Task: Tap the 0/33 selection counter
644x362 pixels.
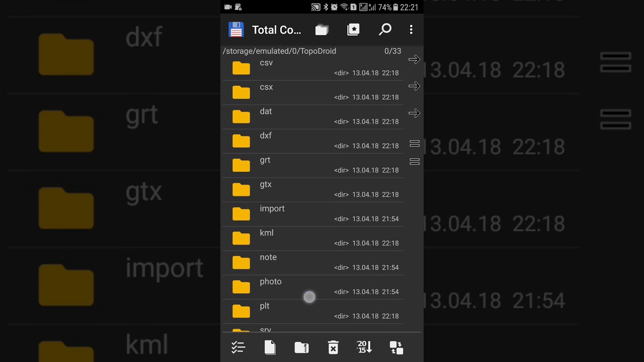Action: 392,51
